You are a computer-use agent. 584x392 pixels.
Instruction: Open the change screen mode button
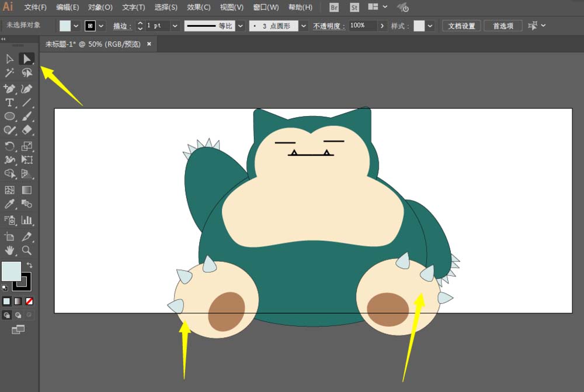click(x=18, y=329)
